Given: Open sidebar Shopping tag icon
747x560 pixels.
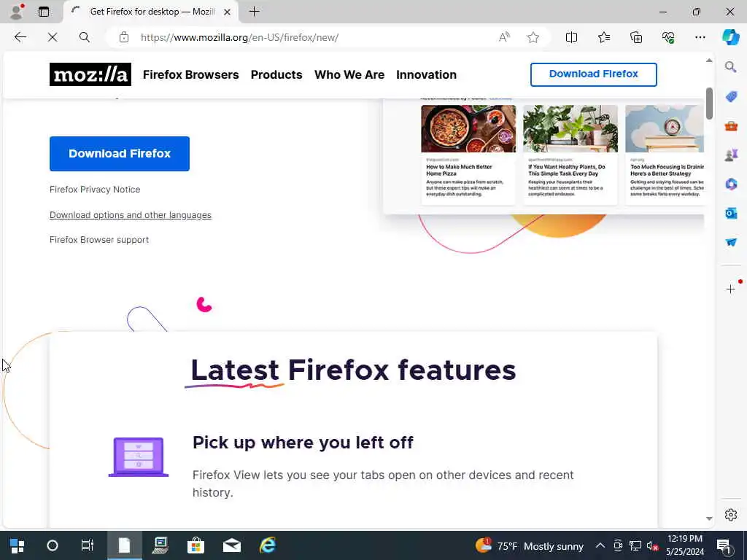Looking at the screenshot, I should 731,97.
